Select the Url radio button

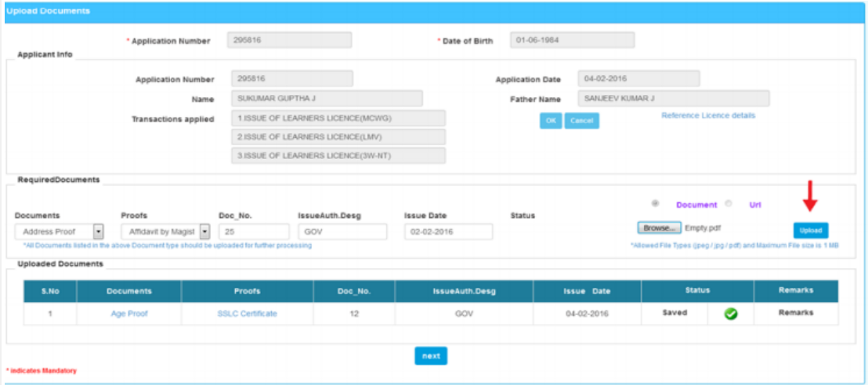tap(729, 204)
